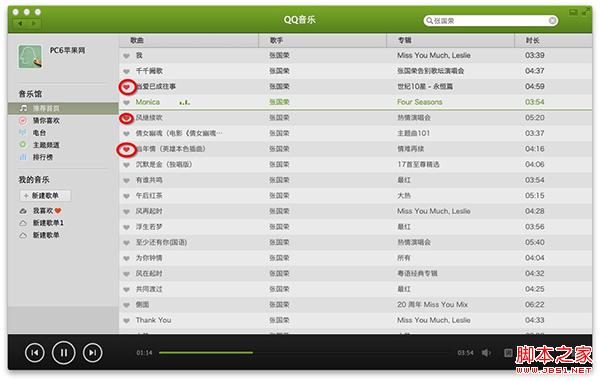
Task: Click the 05:40 duration cell
Action: (535, 242)
